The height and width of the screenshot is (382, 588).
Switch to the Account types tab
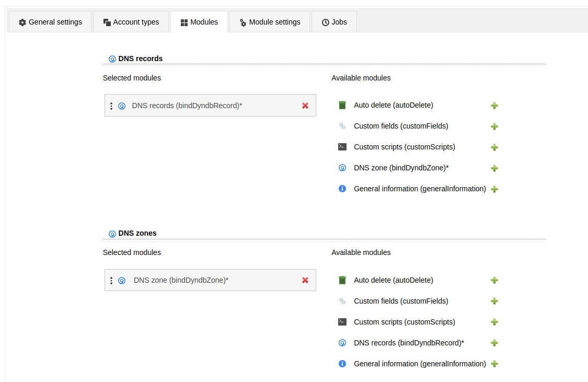131,22
